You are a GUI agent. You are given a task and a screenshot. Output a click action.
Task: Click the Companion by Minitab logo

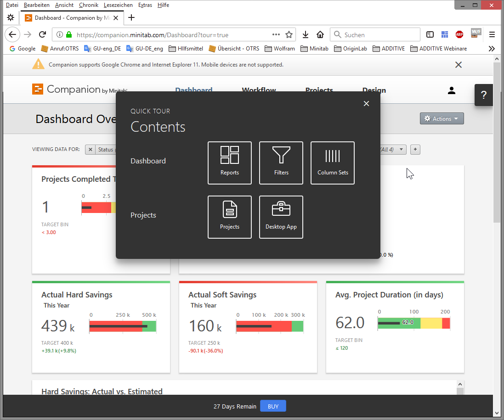point(80,89)
